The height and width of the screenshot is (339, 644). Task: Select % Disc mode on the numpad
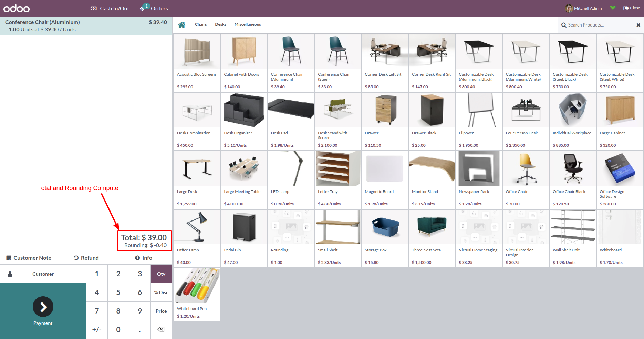[161, 292]
